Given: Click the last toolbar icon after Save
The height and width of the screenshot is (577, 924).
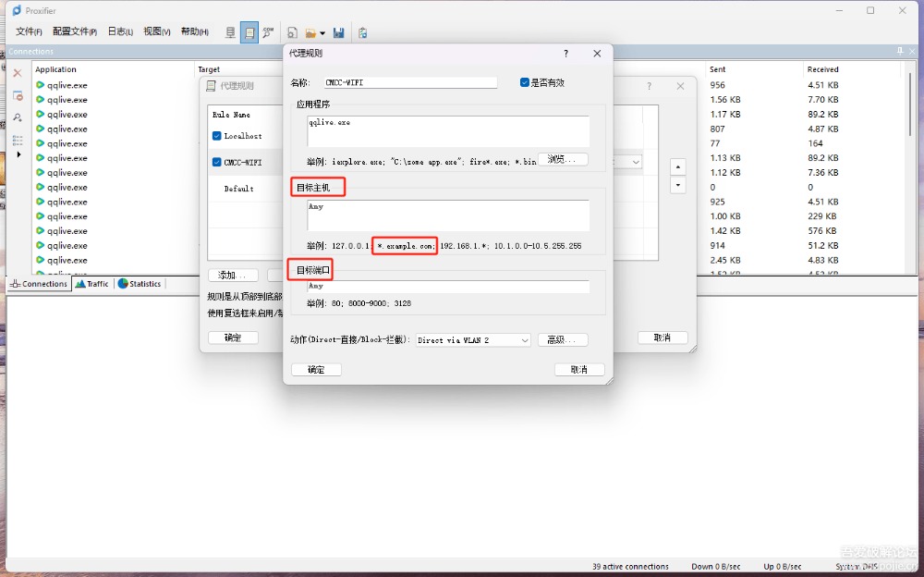Looking at the screenshot, I should click(x=362, y=33).
